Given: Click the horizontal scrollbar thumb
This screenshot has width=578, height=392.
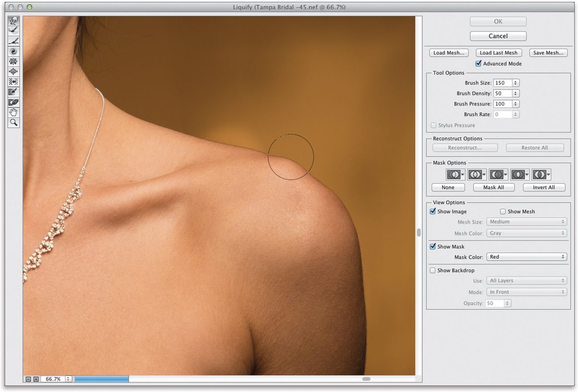Looking at the screenshot, I should [366, 379].
